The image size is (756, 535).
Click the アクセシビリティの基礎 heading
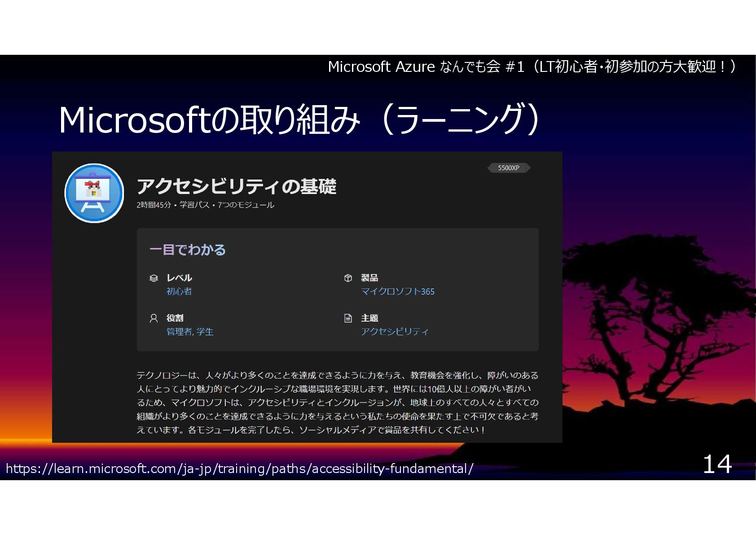[x=237, y=186]
